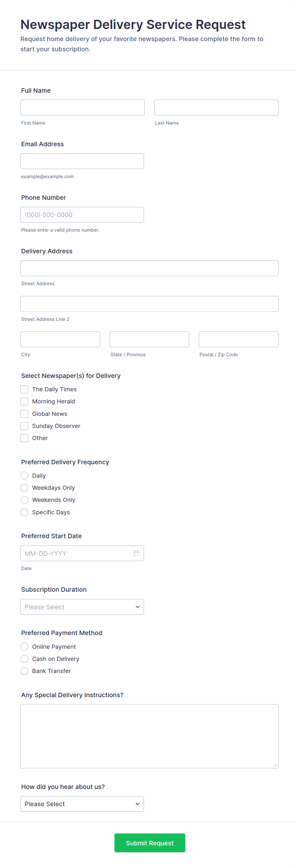Choose Cash on Delivery payment

(x=24, y=659)
